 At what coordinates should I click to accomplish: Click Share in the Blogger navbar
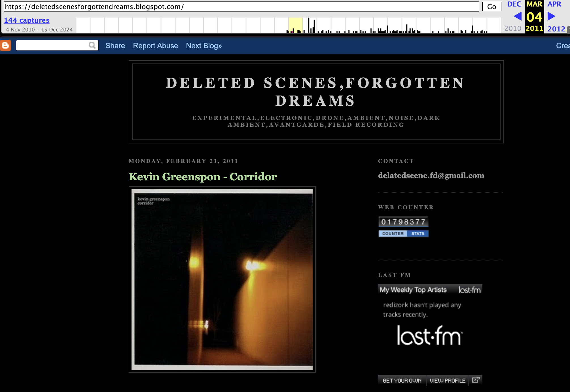pos(115,46)
